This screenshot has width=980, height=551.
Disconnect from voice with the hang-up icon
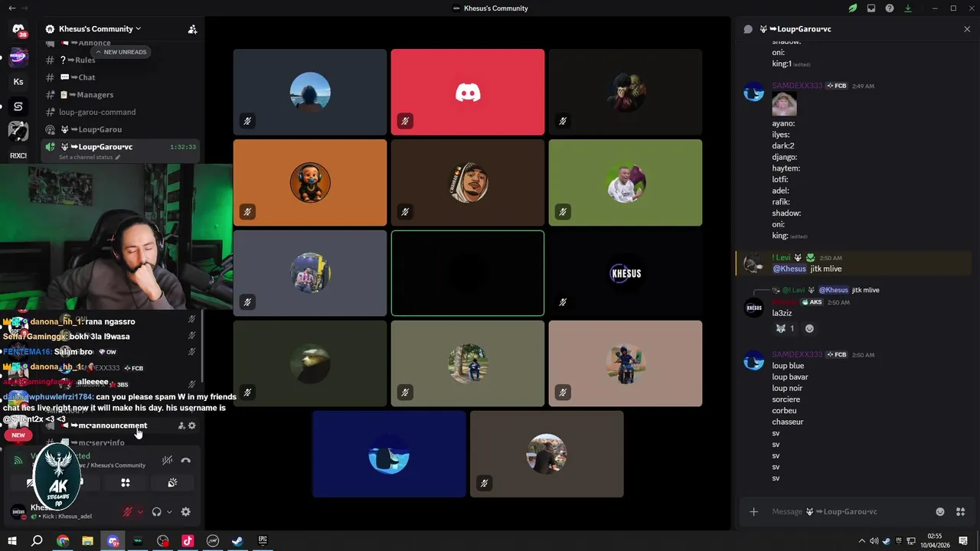[x=185, y=461]
